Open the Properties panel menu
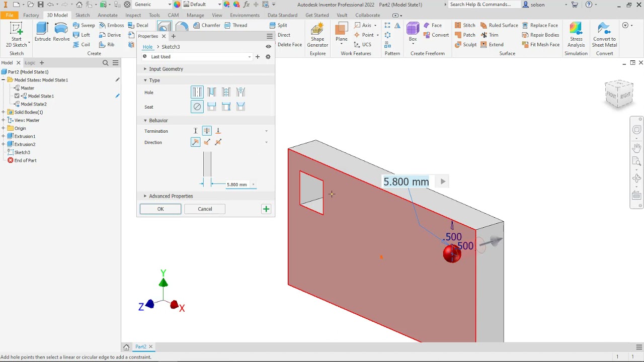Screen dimensions: 644x362 (x=270, y=36)
